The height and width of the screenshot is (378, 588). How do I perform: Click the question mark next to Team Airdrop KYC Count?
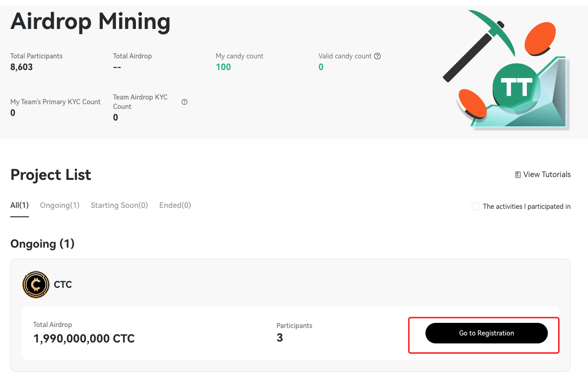pos(184,101)
